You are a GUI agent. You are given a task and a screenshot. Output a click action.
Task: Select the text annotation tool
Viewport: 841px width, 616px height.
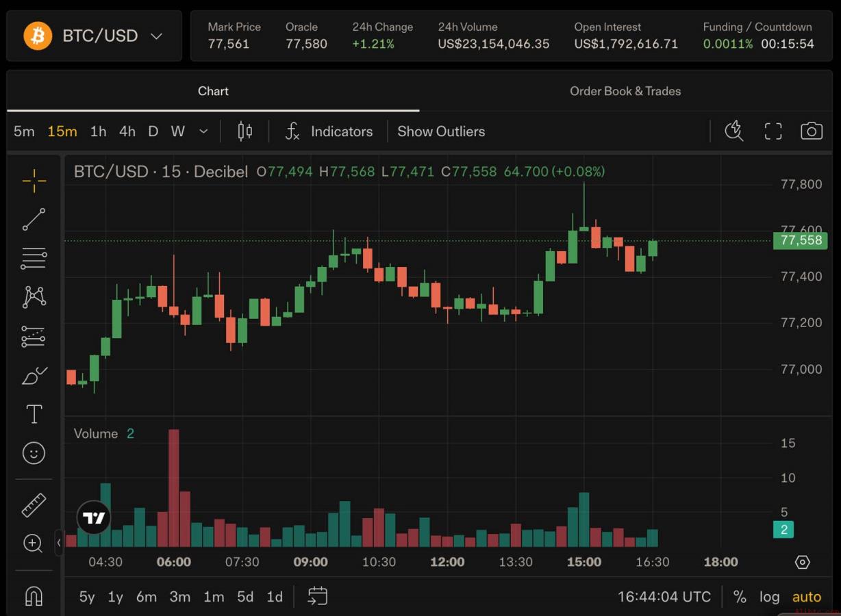pos(34,414)
